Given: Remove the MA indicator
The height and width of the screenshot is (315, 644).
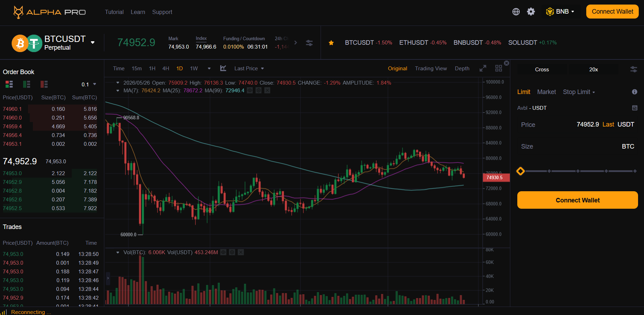Looking at the screenshot, I should coord(267,91).
